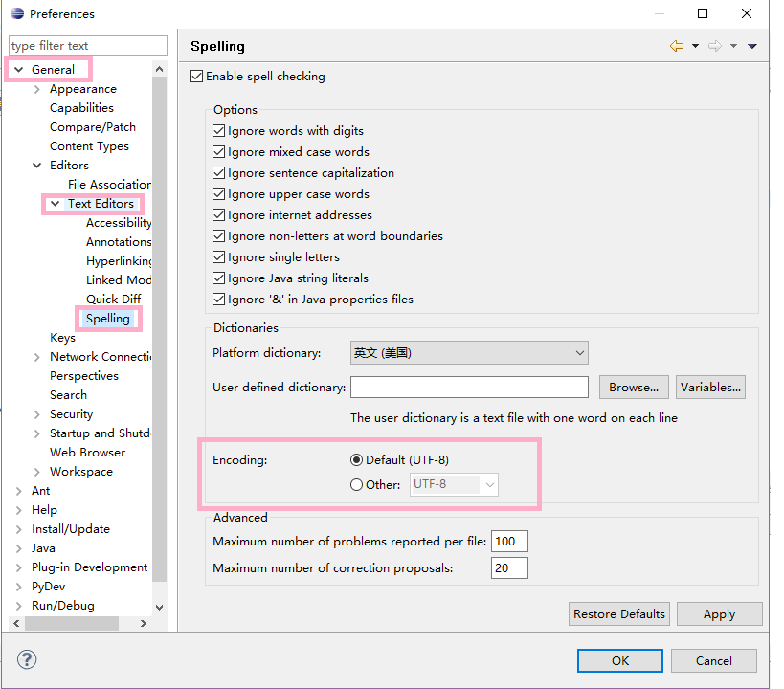Click the Apply button
Image resolution: width=784 pixels, height=689 pixels.
click(719, 613)
